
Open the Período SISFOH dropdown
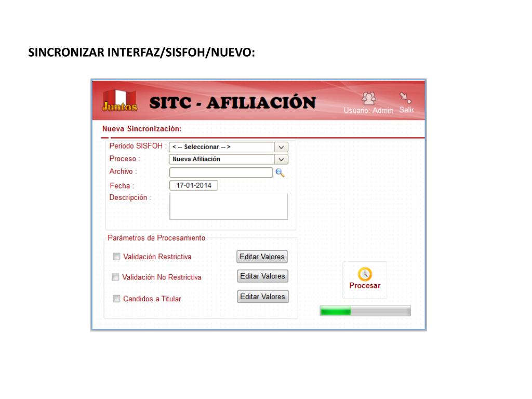[229, 147]
